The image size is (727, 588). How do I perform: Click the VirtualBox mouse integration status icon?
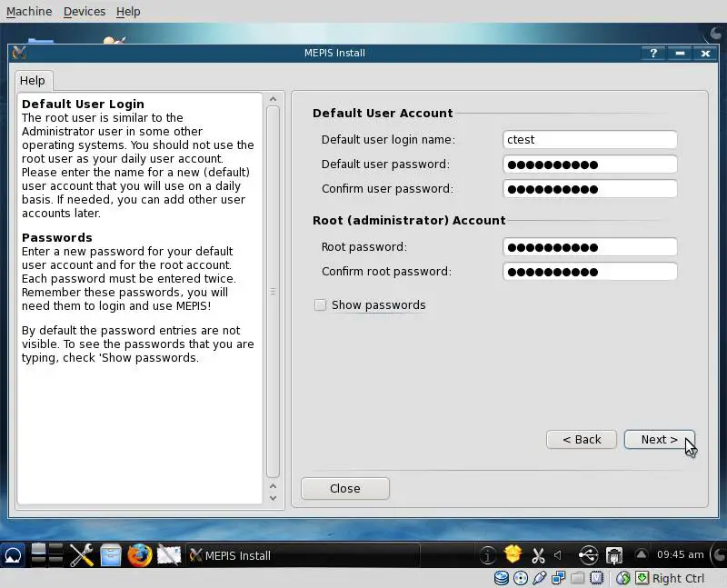(x=623, y=578)
